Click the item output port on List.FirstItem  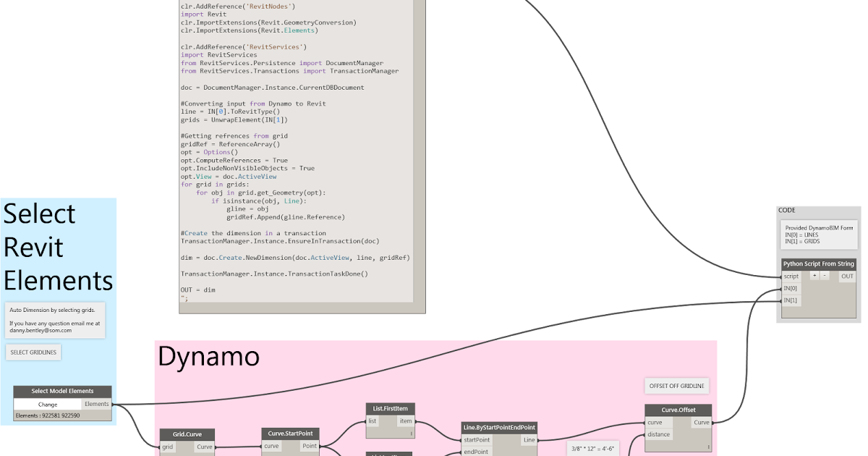pos(405,421)
